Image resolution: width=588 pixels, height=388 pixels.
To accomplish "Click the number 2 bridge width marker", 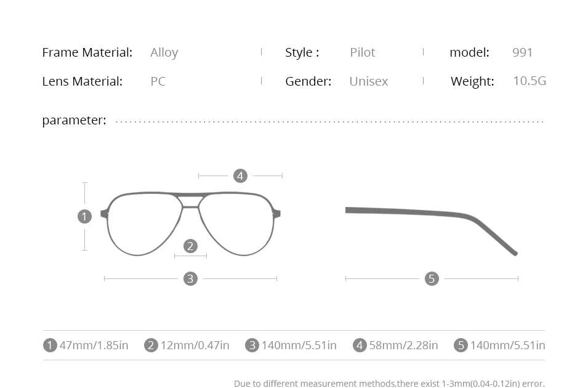I will 190,246.
